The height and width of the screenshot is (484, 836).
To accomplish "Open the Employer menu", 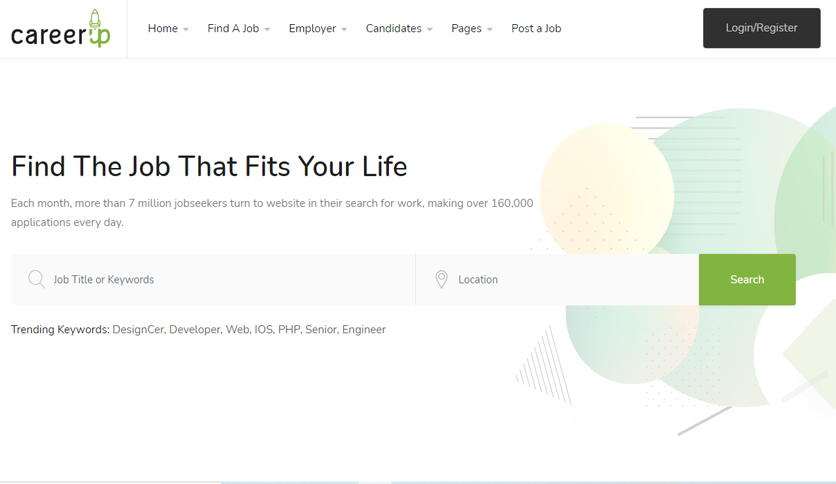I will click(312, 28).
